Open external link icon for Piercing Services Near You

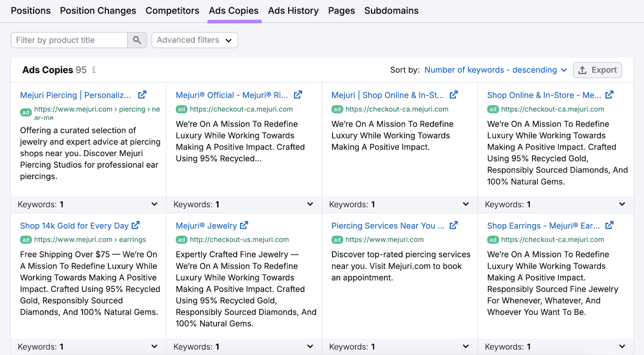[454, 225]
